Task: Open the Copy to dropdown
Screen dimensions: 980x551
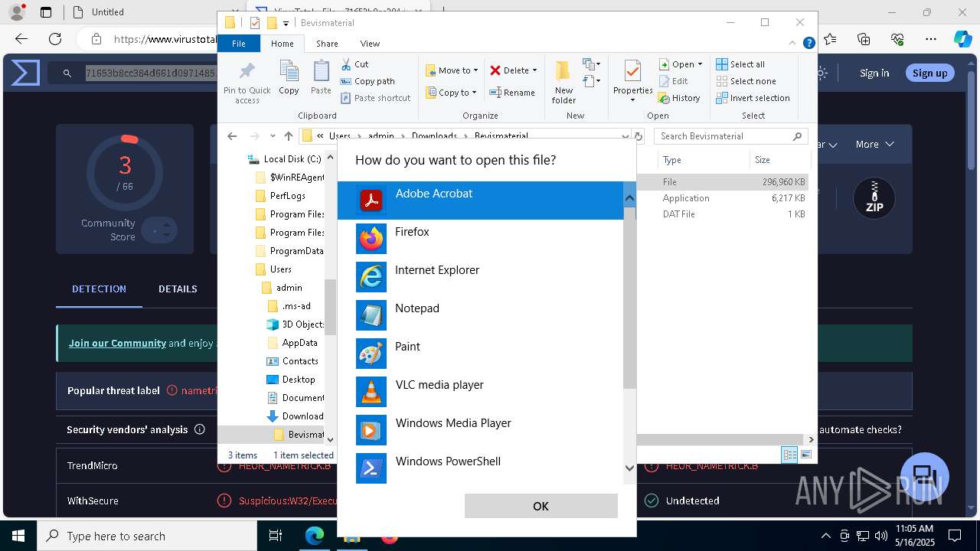Action: click(451, 93)
